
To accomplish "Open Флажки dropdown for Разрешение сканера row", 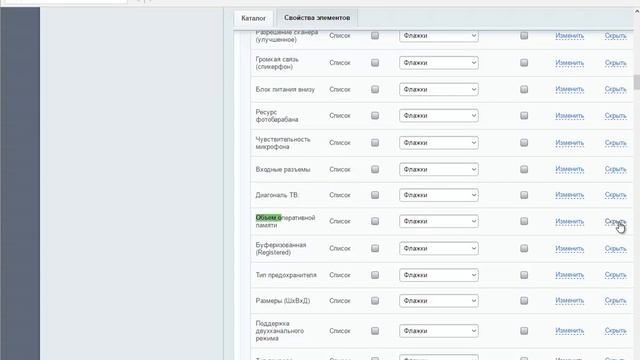I will [x=439, y=36].
